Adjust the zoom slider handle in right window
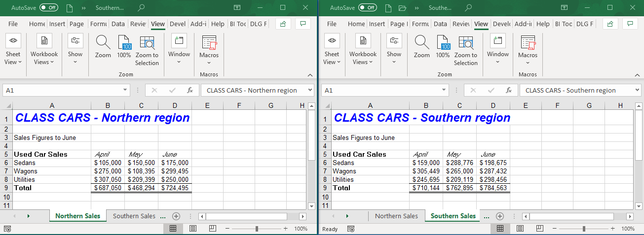Viewport: 644px width, 235px height. (x=584, y=229)
